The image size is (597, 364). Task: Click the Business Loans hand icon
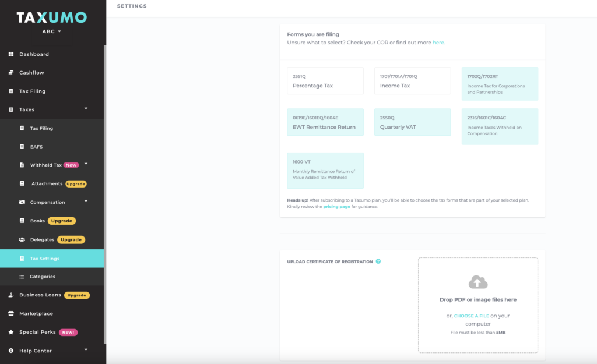[x=10, y=295]
